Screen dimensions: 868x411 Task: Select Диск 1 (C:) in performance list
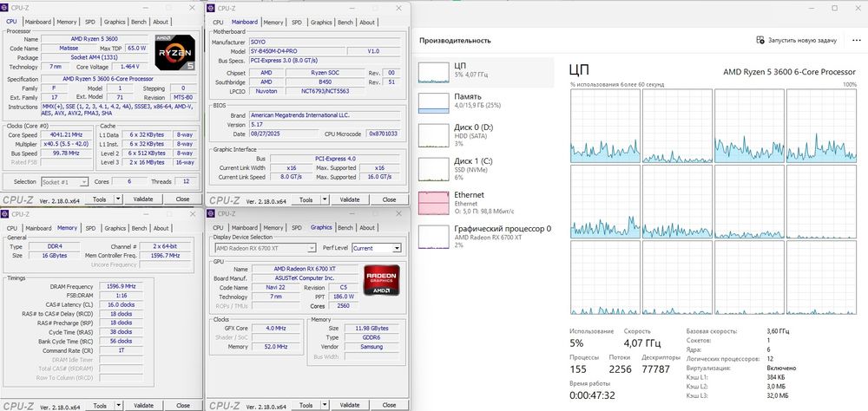coord(484,169)
